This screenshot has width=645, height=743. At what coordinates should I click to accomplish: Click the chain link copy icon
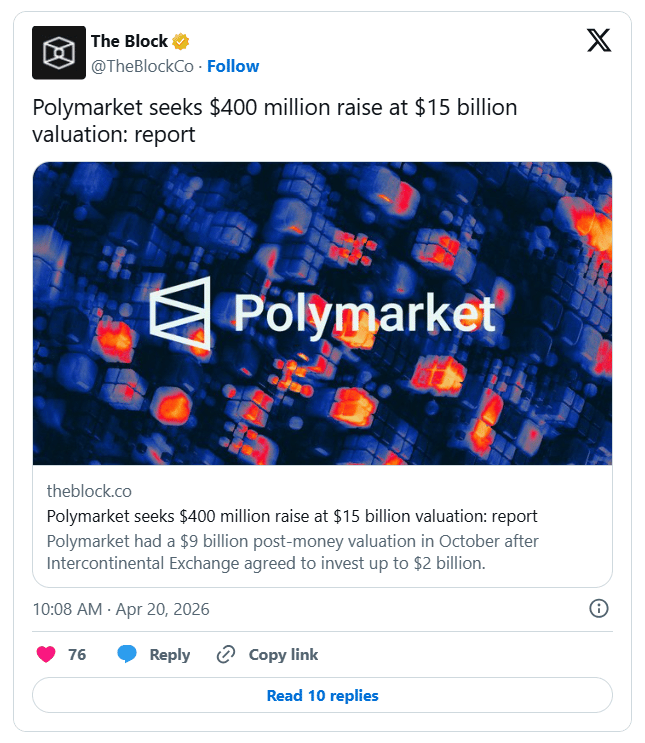(226, 654)
